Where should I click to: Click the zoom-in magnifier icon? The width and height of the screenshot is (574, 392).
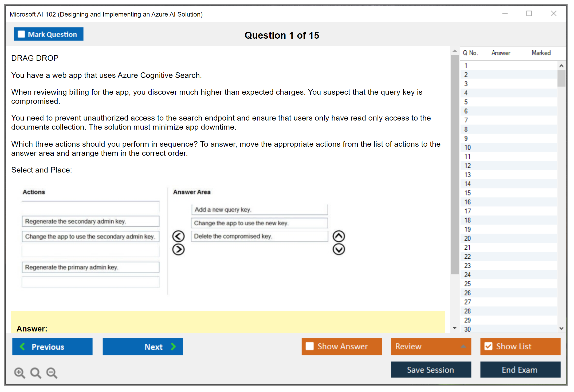(19, 373)
